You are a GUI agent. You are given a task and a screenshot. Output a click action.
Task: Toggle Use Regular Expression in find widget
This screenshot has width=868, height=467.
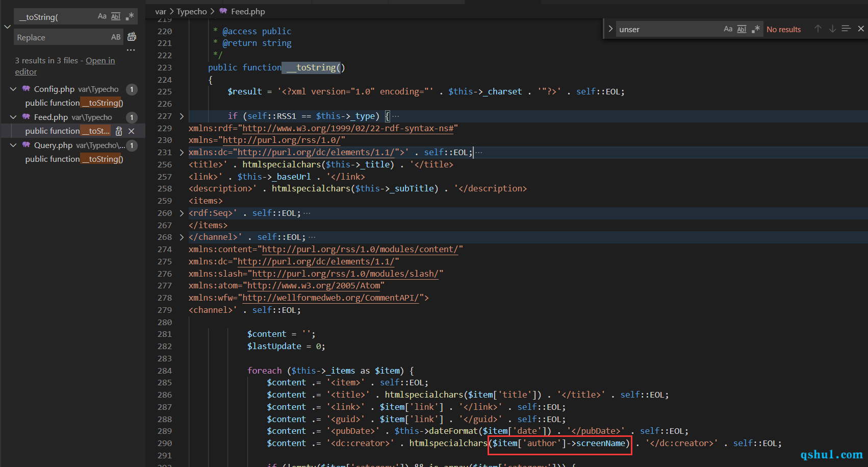pyautogui.click(x=755, y=29)
